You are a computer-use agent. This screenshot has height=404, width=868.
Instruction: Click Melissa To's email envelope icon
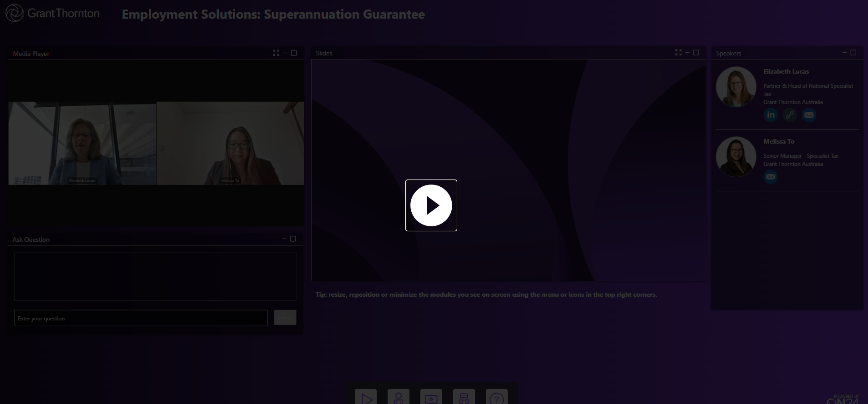click(x=770, y=177)
